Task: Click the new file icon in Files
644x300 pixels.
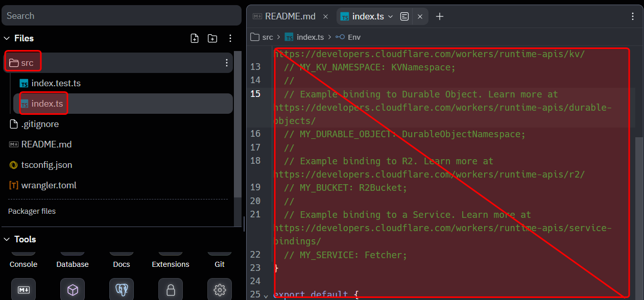Action: (195, 38)
